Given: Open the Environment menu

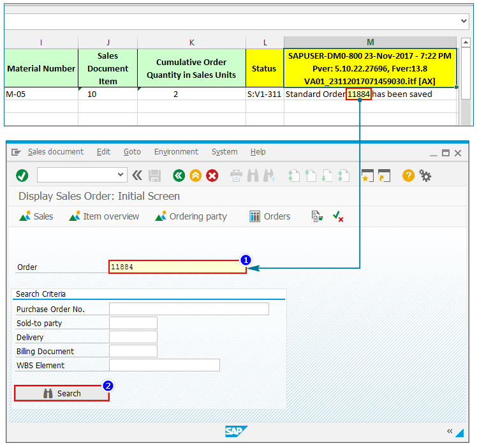Looking at the screenshot, I should (176, 152).
